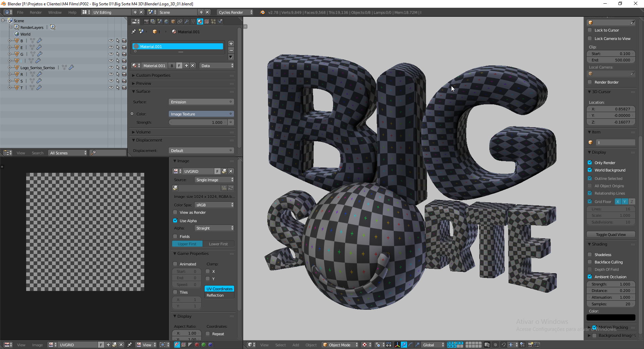Screen dimensions: 644x349
Task: Open Mesh Data properties tab (triangle icon)
Action: pos(193,21)
